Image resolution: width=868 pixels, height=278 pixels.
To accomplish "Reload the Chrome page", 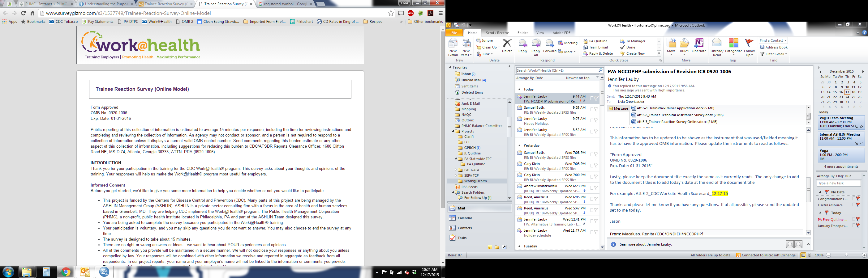I will (x=23, y=13).
